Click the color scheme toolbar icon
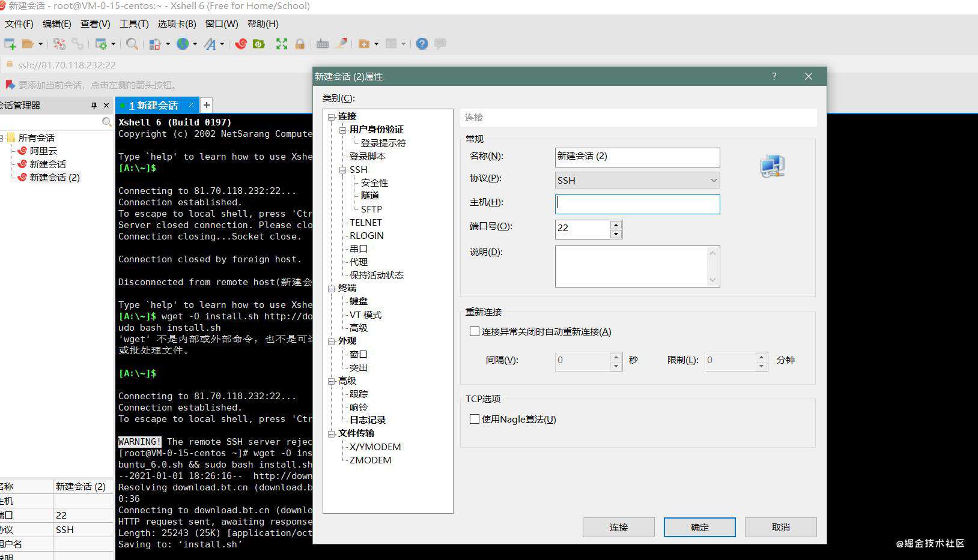Image resolution: width=978 pixels, height=560 pixels. point(155,44)
